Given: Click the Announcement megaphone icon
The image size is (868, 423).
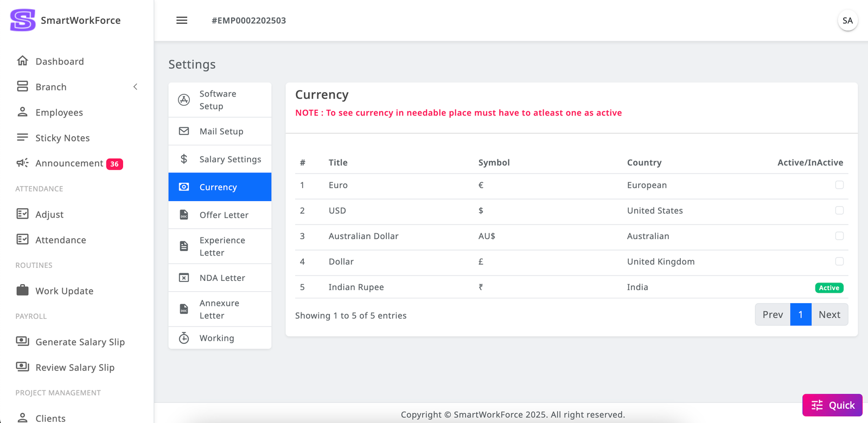Looking at the screenshot, I should click(22, 163).
